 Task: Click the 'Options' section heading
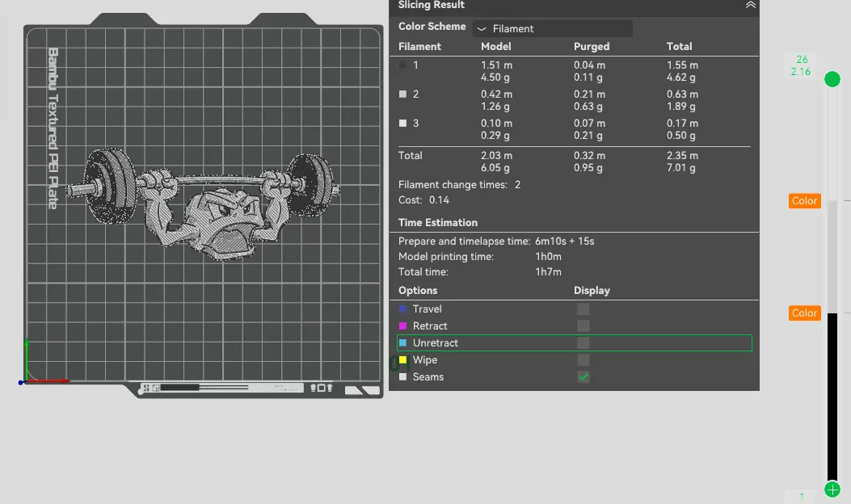(418, 291)
